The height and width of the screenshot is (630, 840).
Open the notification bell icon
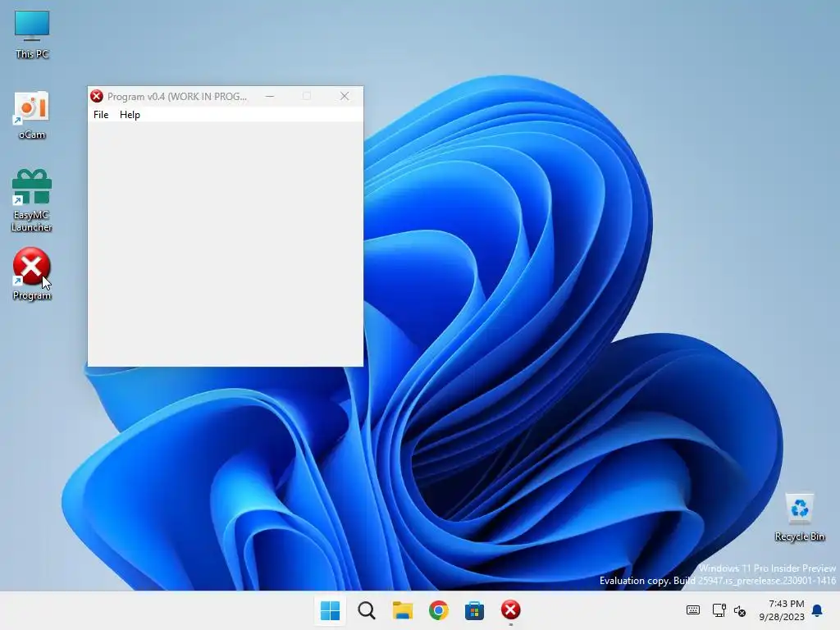(817, 610)
